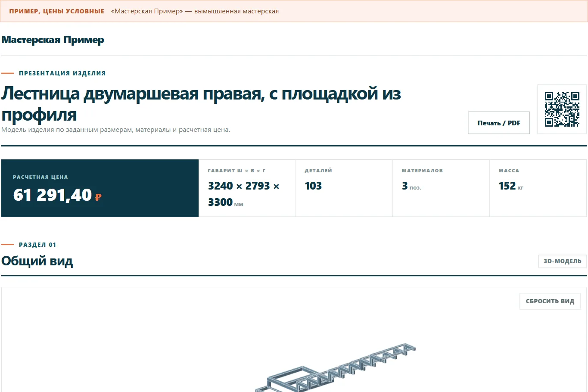Click the РАЗДЕЛ 01 section label

click(37, 245)
